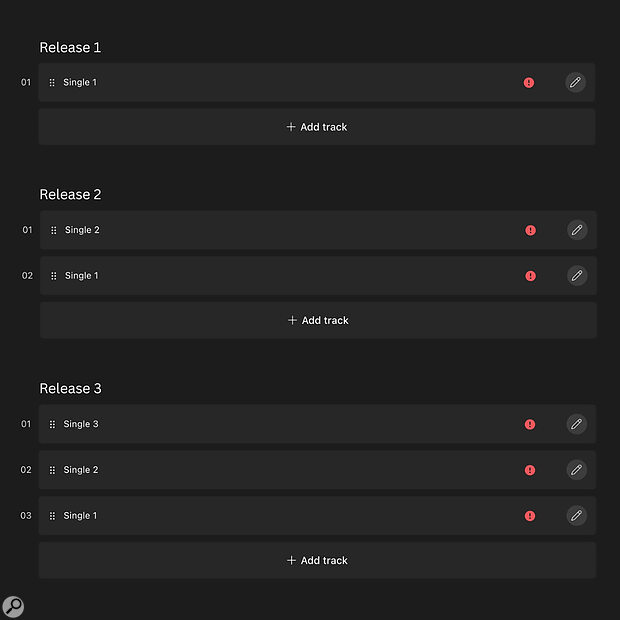This screenshot has height=620, width=620.
Task: Click error warning on Release 2 Single 2
Action: point(530,230)
